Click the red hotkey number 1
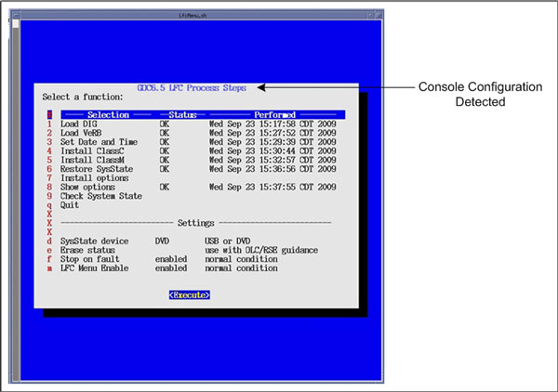This screenshot has width=558, height=392. pyautogui.click(x=48, y=124)
